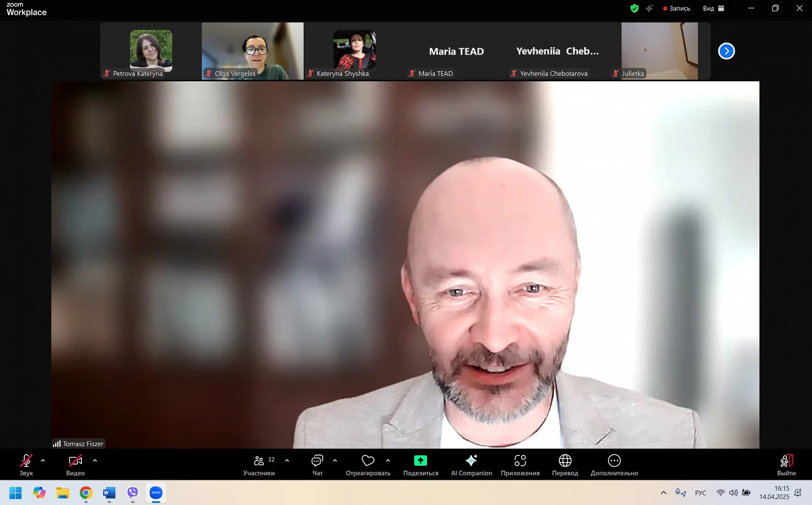Click Tomasz Fiszer name label

point(78,443)
